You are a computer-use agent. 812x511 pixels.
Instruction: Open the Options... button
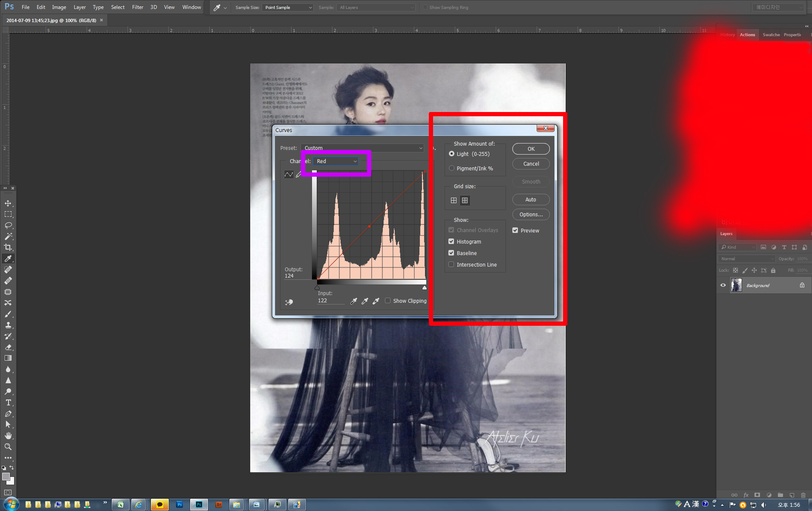(x=531, y=214)
